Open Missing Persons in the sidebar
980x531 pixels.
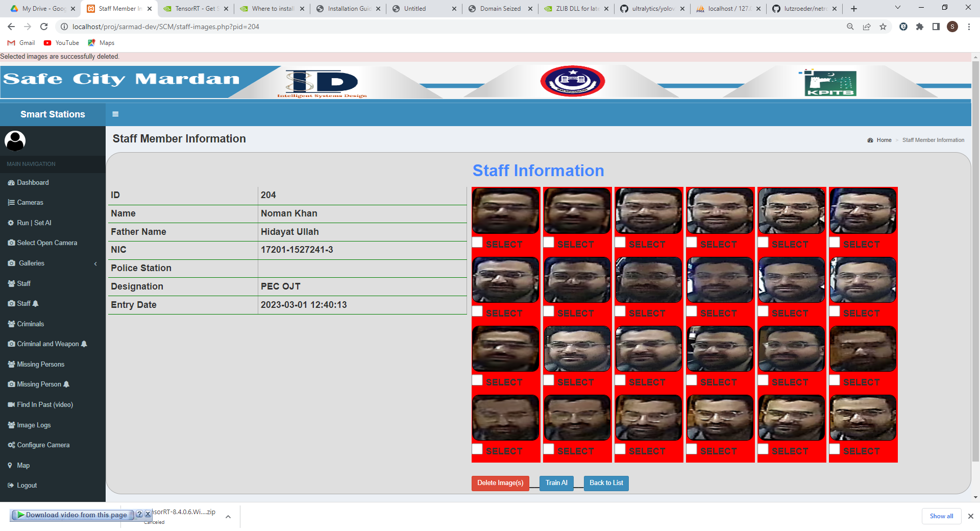click(40, 364)
